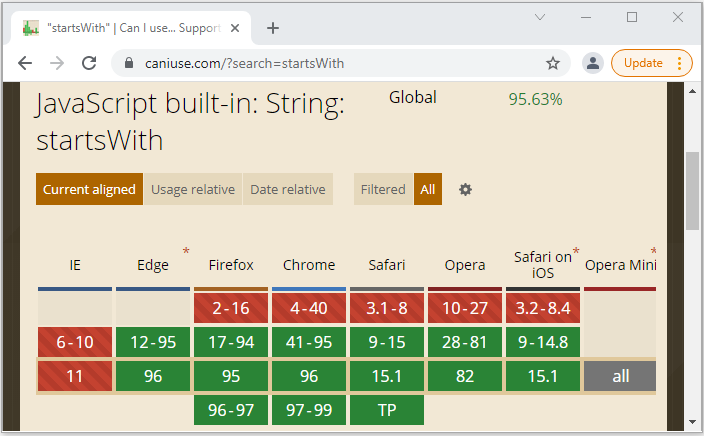704x436 pixels.
Task: Switch to Date relative view
Action: click(288, 189)
